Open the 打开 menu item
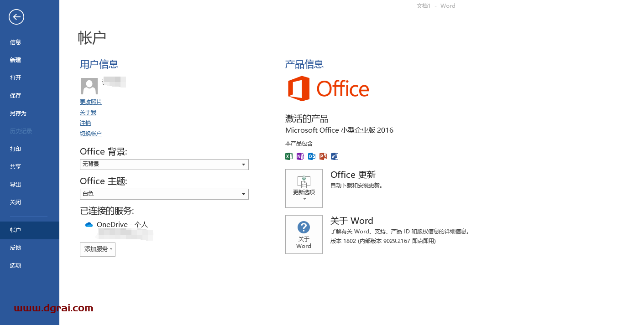 30,78
